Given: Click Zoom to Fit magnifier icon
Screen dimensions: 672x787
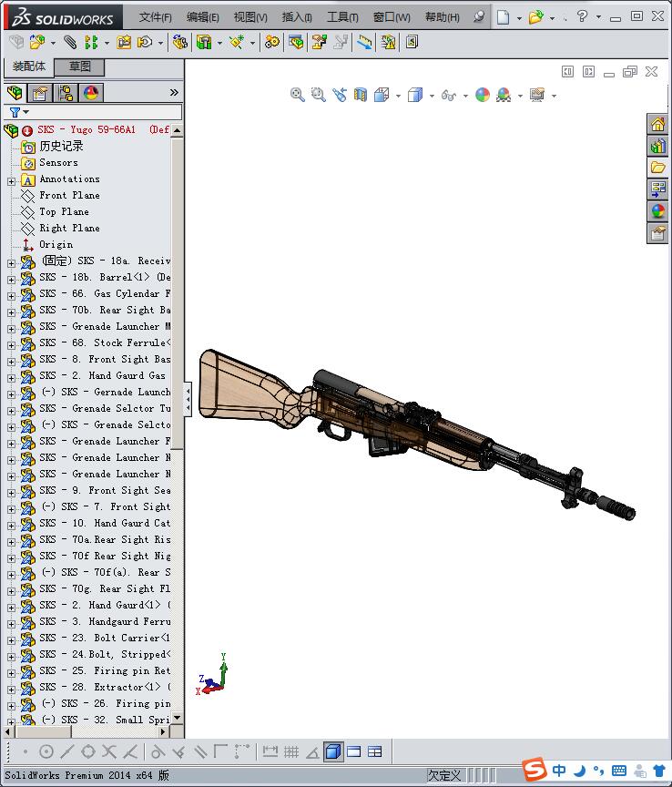Looking at the screenshot, I should pos(297,95).
